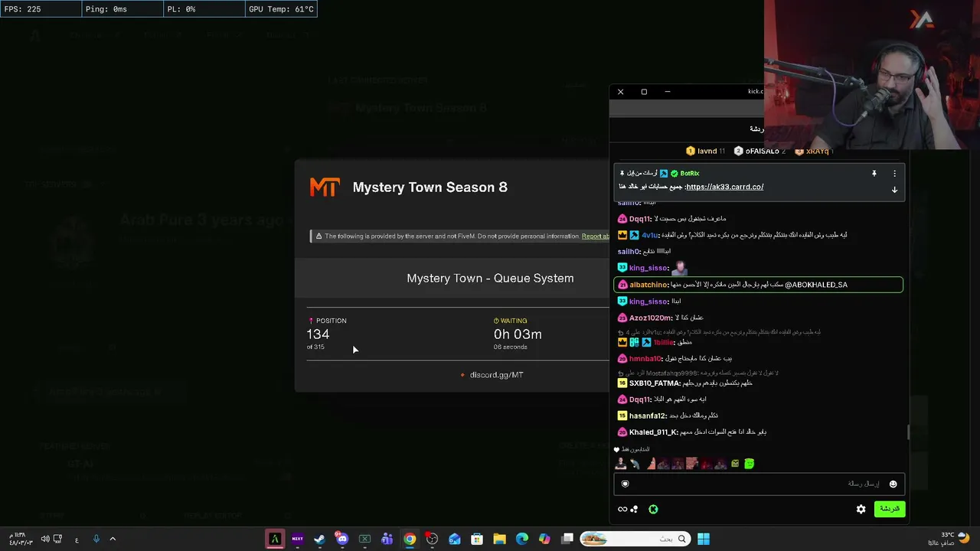
Task: Switch to Google Chrome in taskbar
Action: [410, 540]
